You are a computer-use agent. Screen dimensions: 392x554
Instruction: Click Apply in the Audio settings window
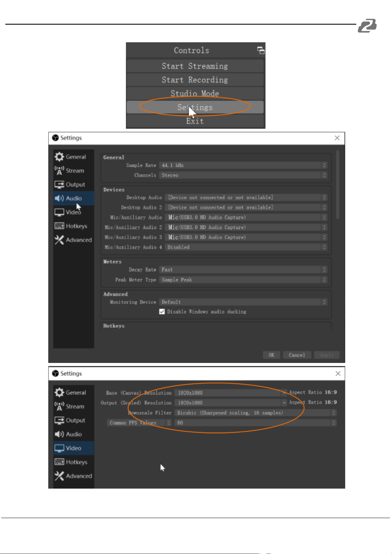click(327, 355)
